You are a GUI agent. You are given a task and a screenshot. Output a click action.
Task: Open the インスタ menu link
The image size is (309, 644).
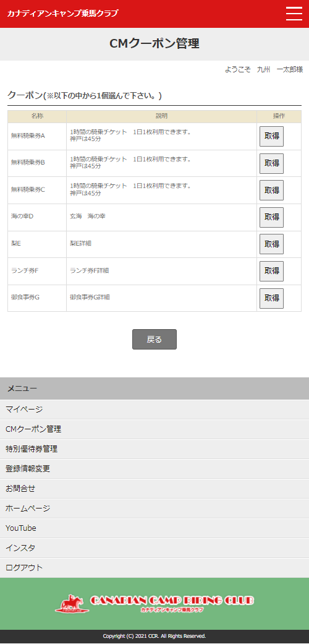(154, 548)
